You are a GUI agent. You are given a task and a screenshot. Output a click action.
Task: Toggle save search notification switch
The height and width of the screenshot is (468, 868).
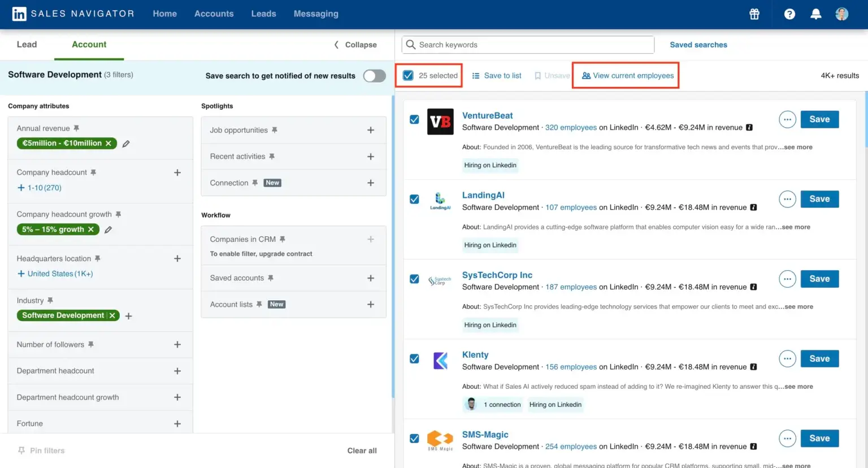(x=374, y=76)
